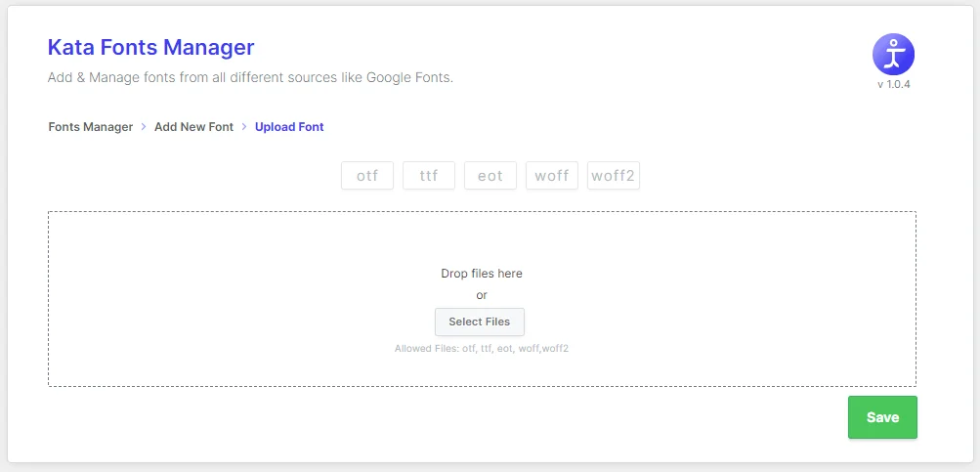The image size is (980, 472).
Task: Click the Kata Fonts Manager title
Action: tap(151, 48)
